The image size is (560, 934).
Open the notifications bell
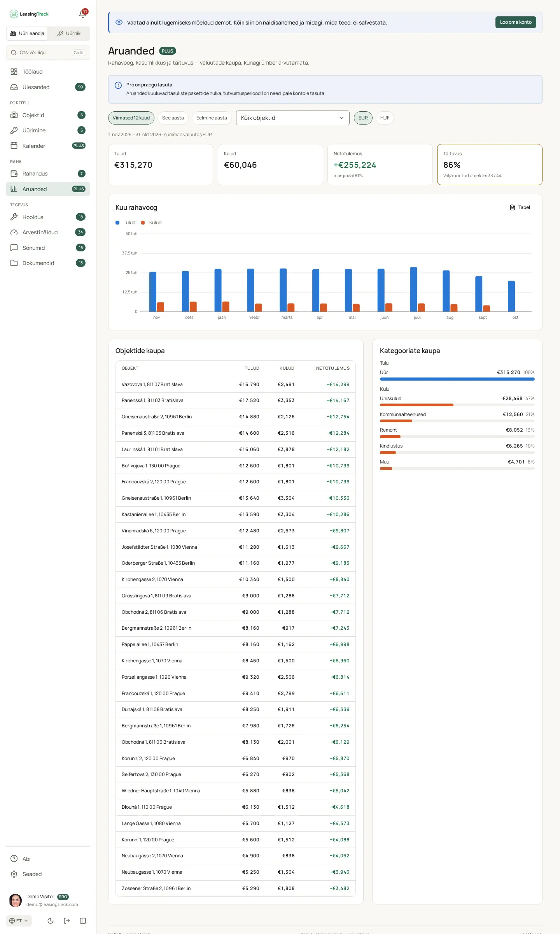point(83,14)
